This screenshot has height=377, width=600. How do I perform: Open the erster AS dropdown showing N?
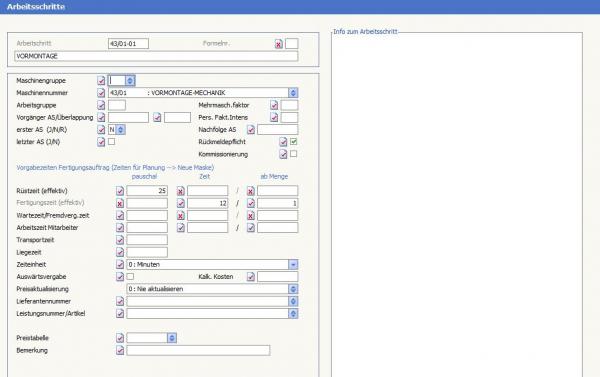click(x=121, y=130)
